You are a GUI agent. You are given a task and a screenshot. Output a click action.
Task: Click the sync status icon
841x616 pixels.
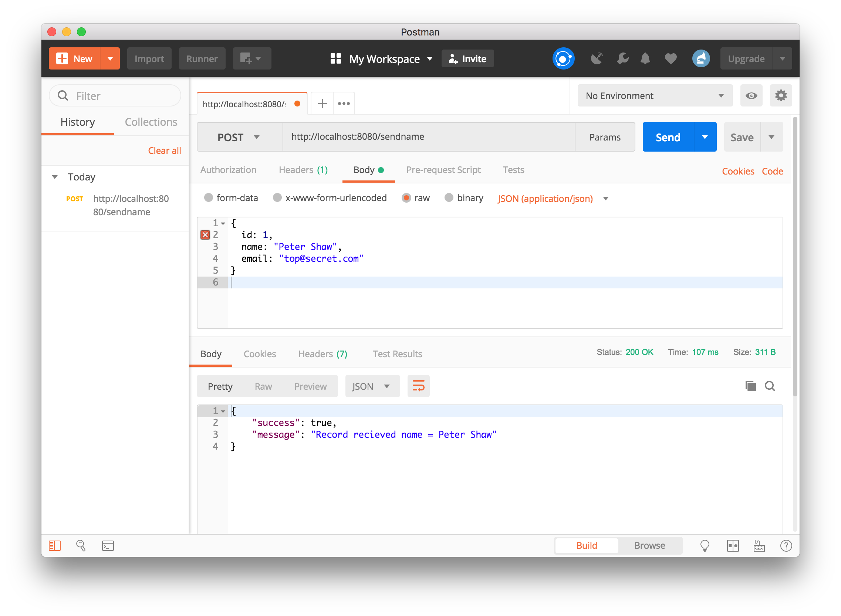pos(563,58)
